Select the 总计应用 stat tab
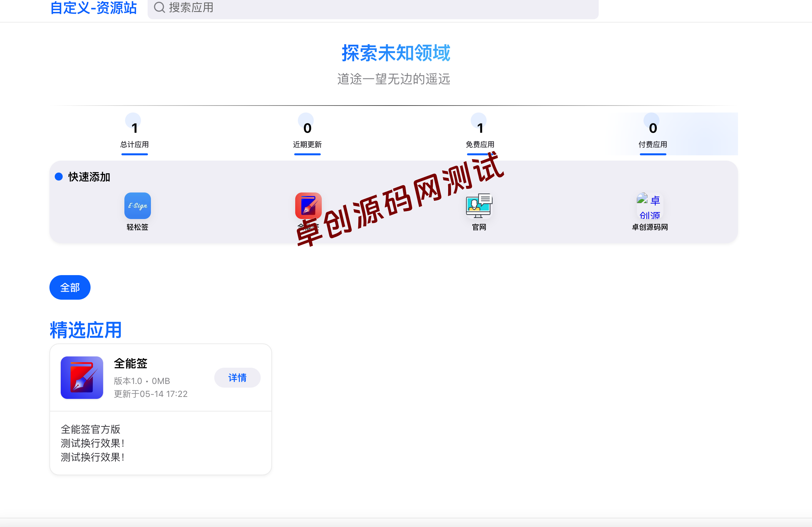Screen dimensions: 812x527 pyautogui.click(x=134, y=134)
